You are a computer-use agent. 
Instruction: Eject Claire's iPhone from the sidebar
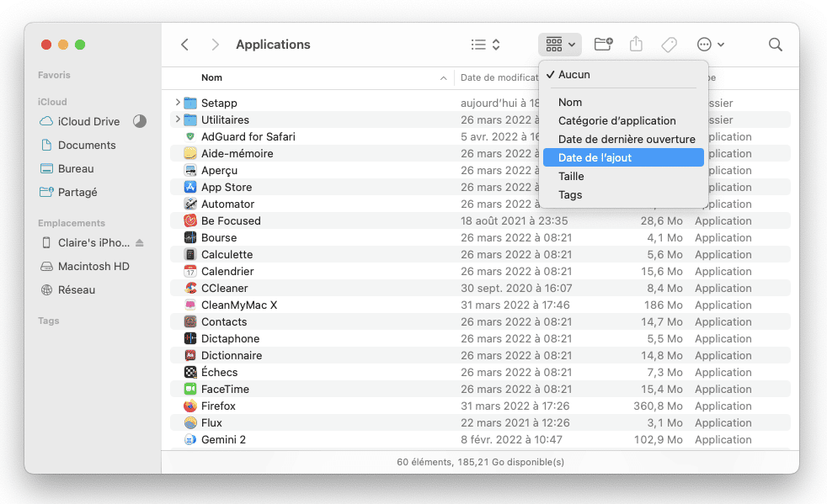click(140, 243)
